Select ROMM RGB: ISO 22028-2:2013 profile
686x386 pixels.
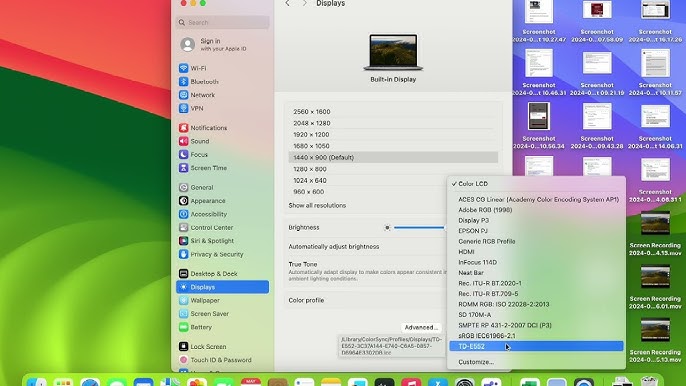pos(536,305)
